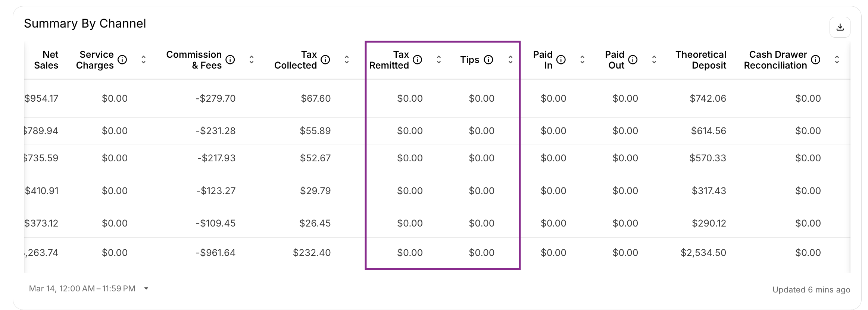The width and height of the screenshot is (868, 310).
Task: Sort by Cash Drawer Reconciliation arrows
Action: (x=837, y=60)
